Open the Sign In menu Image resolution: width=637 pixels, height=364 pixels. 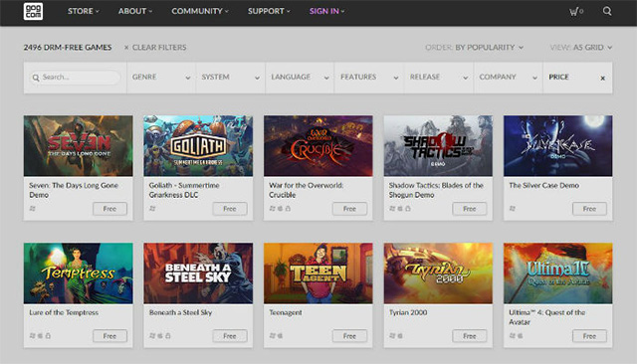(x=326, y=11)
